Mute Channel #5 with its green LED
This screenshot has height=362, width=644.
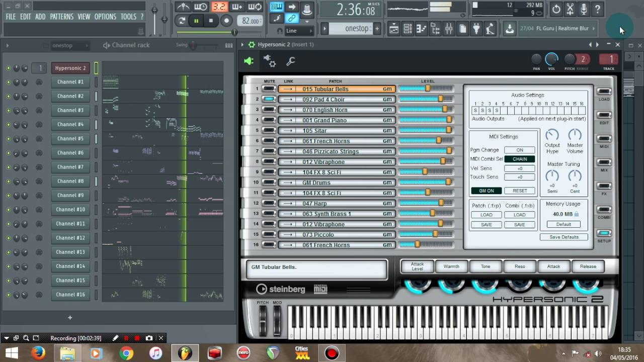[8, 139]
